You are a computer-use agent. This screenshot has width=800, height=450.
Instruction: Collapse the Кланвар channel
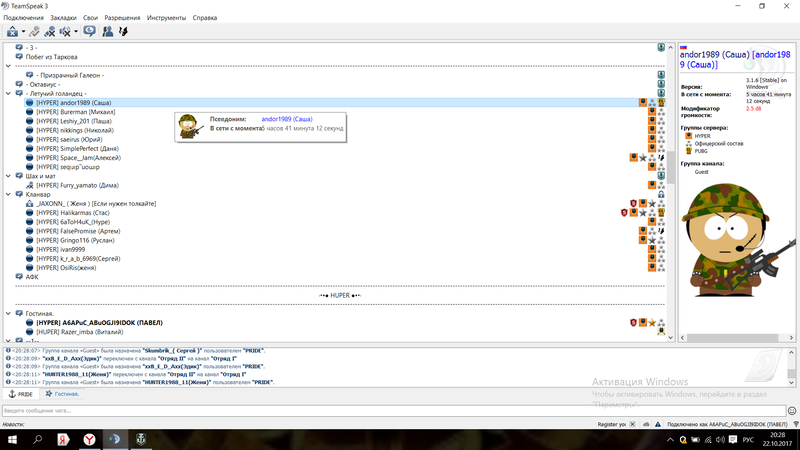[x=8, y=194]
